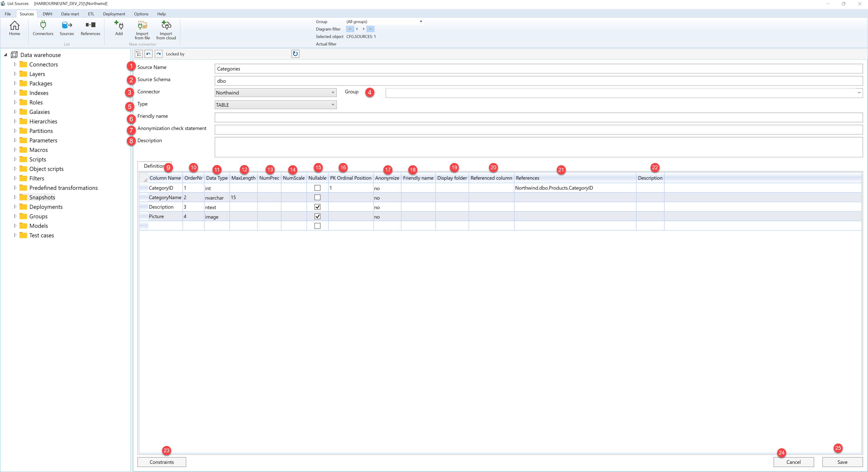The width and height of the screenshot is (868, 472).
Task: Go to next diagram filter arrow
Action: (363, 29)
